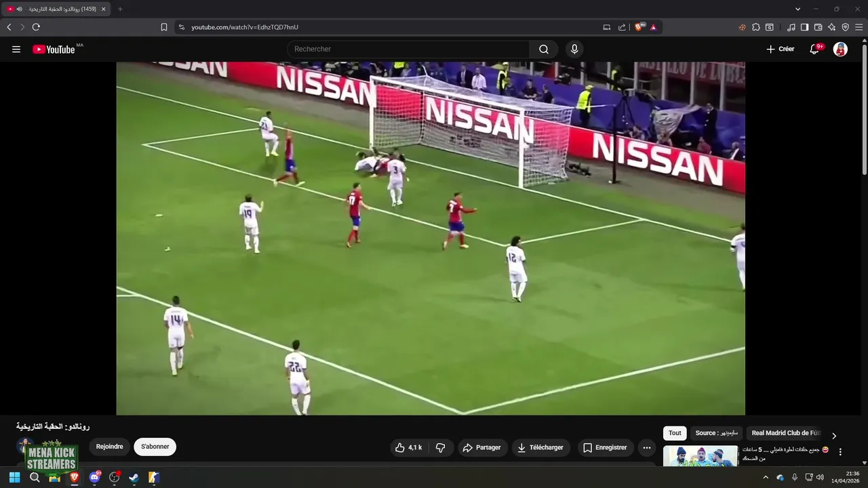Show next filter chips with right chevron
Screen dimensions: 868x488
(x=834, y=436)
